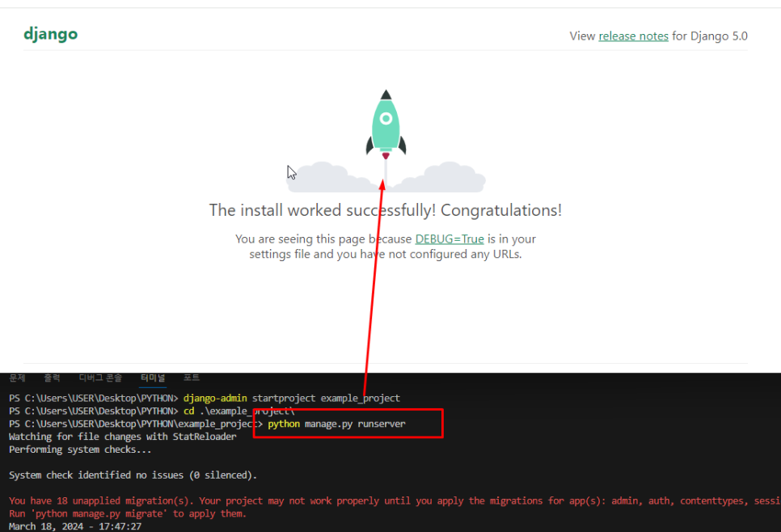Open the 디버그 콘솔 tab
The width and height of the screenshot is (781, 532).
[x=100, y=378]
